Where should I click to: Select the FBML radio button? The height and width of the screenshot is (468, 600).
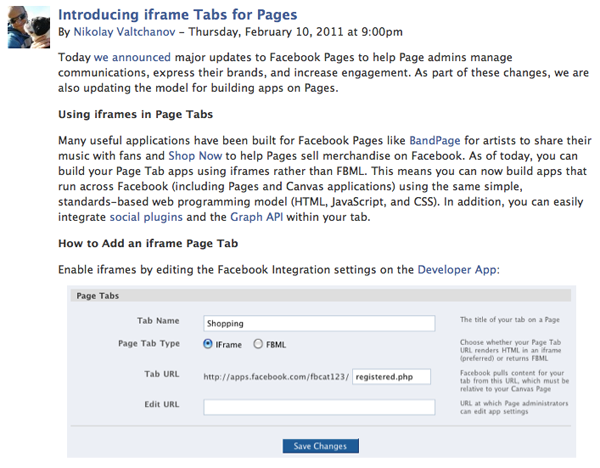click(x=258, y=344)
